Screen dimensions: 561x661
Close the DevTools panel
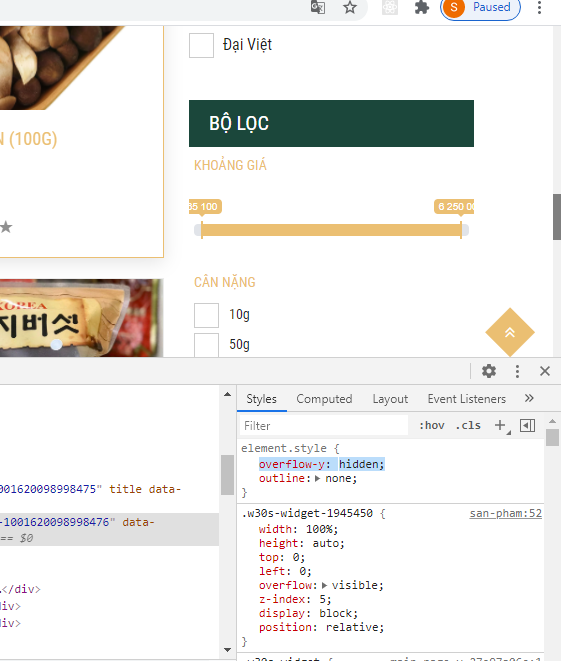545,371
